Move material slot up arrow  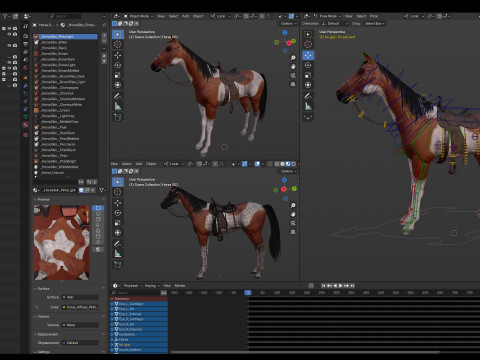pos(104,56)
